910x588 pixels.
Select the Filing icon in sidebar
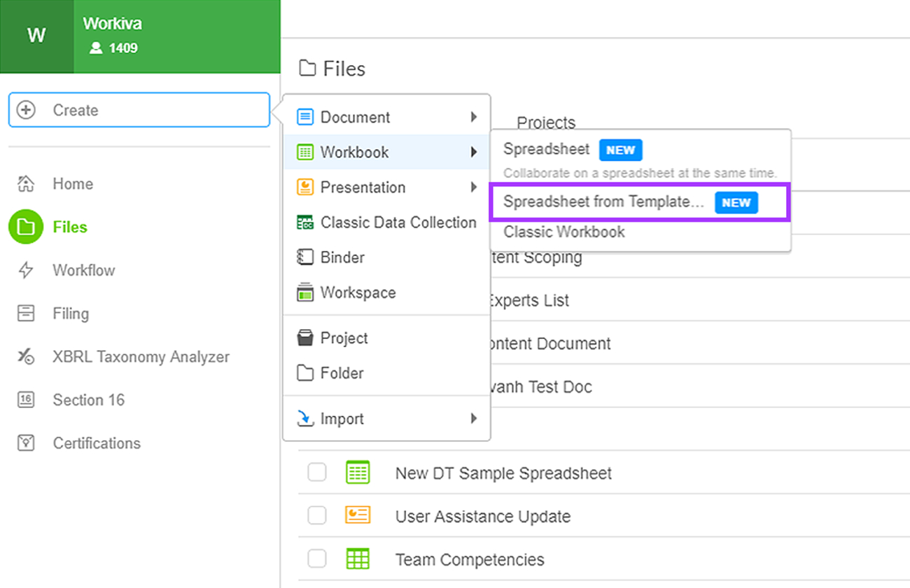pyautogui.click(x=26, y=314)
